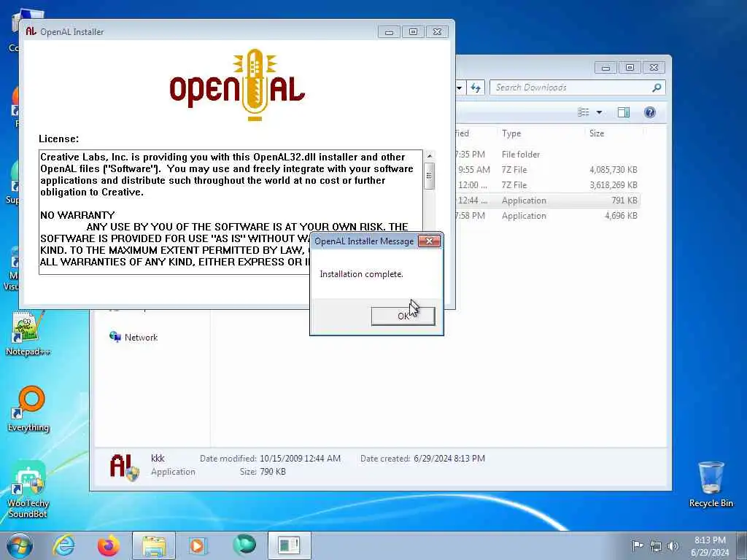
Task: Select the Application row of 4,696 KB
Action: (547, 216)
